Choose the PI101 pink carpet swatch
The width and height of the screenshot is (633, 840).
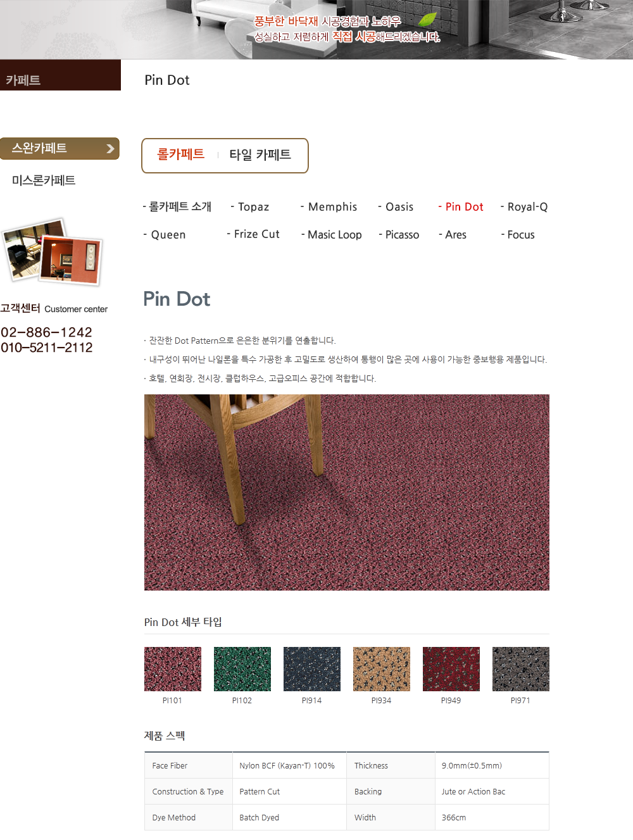click(173, 669)
